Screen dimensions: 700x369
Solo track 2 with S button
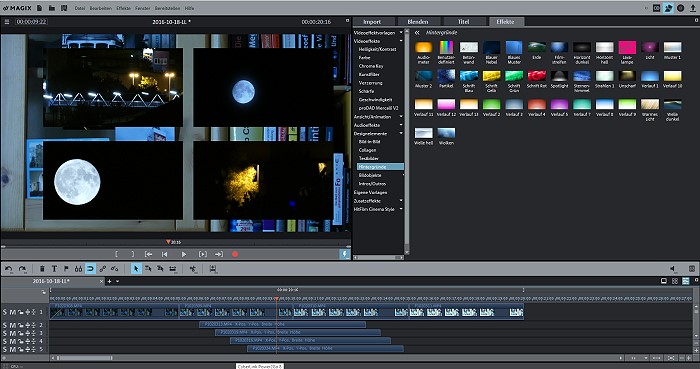pyautogui.click(x=5, y=325)
